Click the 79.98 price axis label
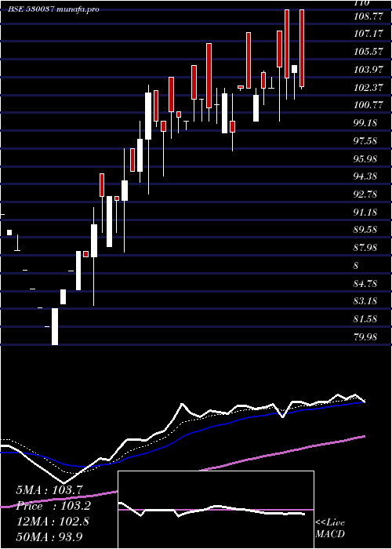 pos(365,336)
